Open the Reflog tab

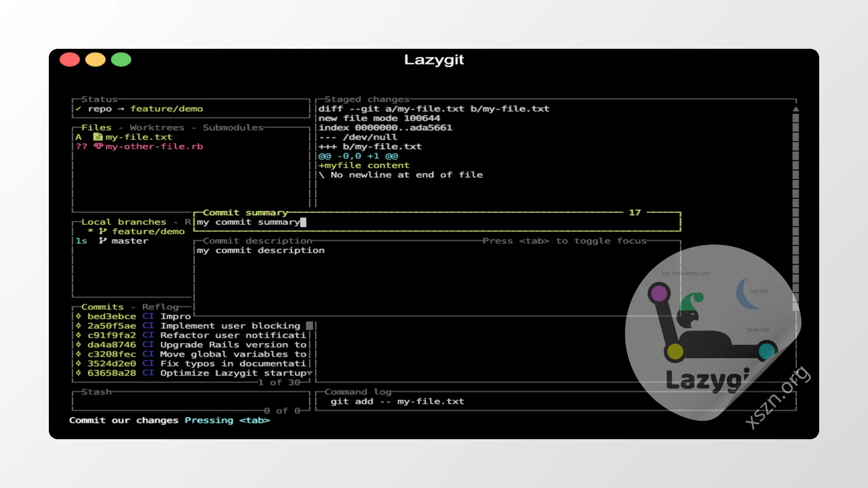point(160,307)
